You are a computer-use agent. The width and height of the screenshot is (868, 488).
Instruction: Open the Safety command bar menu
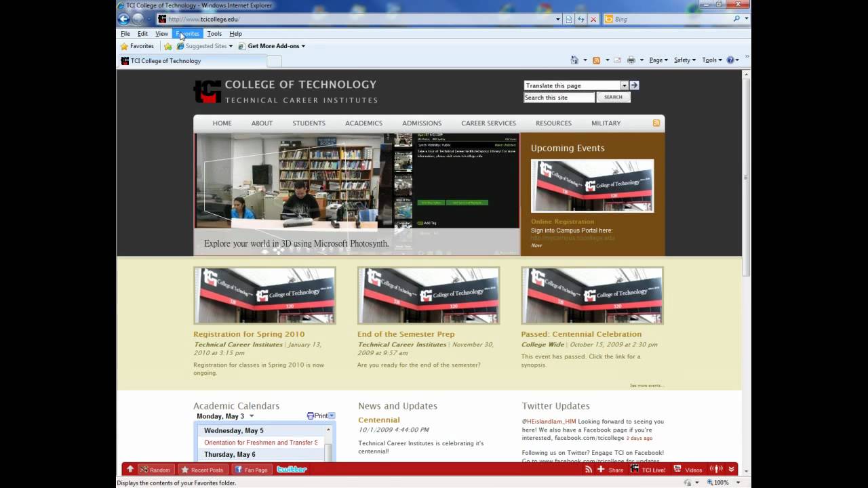684,60
